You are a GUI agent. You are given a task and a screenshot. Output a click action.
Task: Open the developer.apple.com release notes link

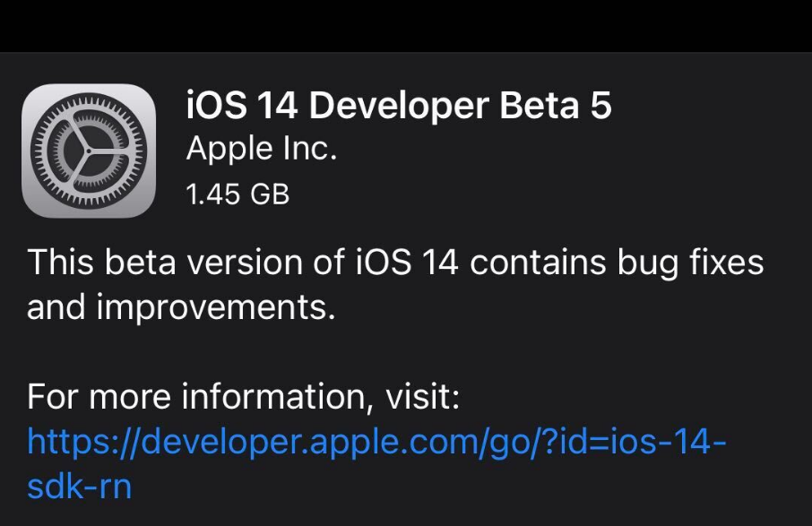pyautogui.click(x=376, y=442)
